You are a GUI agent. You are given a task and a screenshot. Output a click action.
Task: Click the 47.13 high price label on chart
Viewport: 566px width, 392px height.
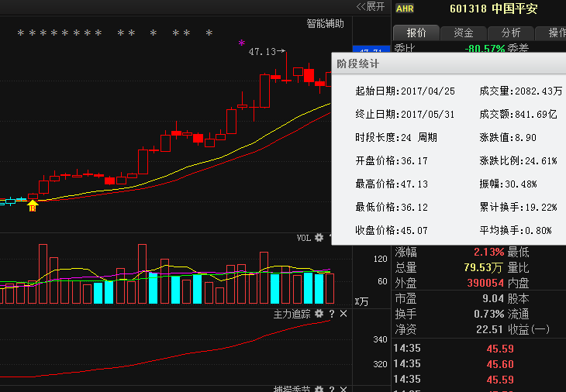point(262,52)
